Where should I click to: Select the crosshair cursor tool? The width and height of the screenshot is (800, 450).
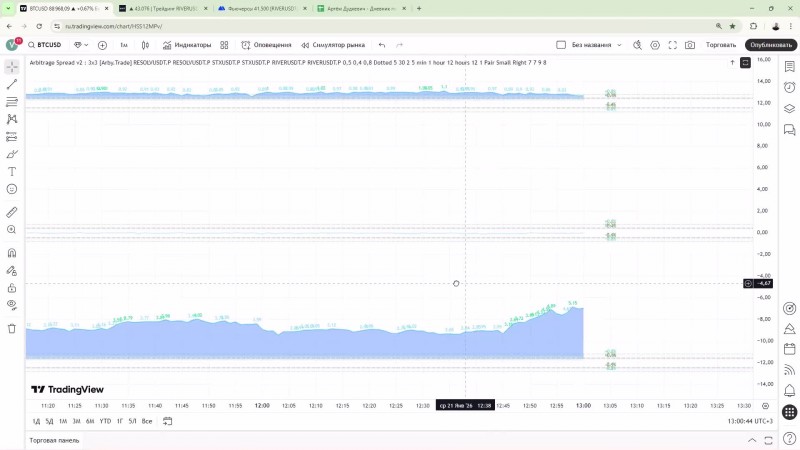[12, 67]
